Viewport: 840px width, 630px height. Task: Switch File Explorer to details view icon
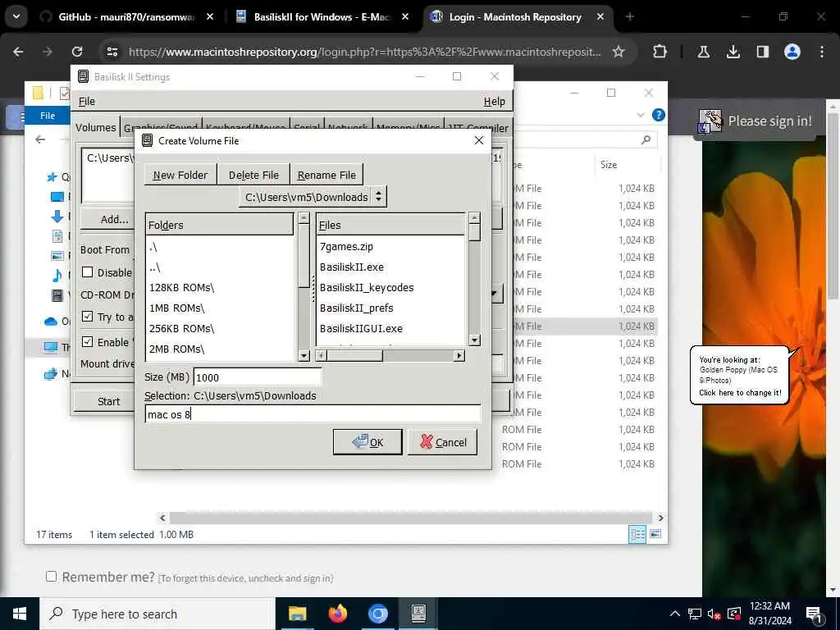637,534
